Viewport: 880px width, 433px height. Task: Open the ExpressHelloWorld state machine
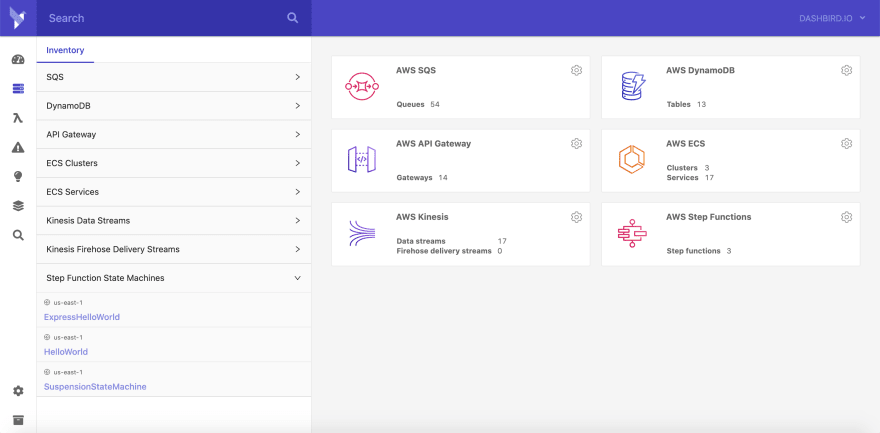tap(82, 317)
